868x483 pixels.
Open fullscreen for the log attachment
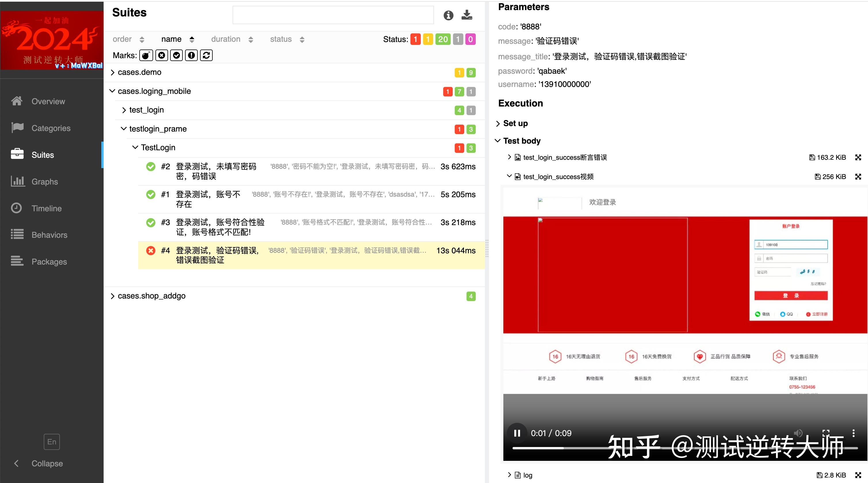pos(858,475)
